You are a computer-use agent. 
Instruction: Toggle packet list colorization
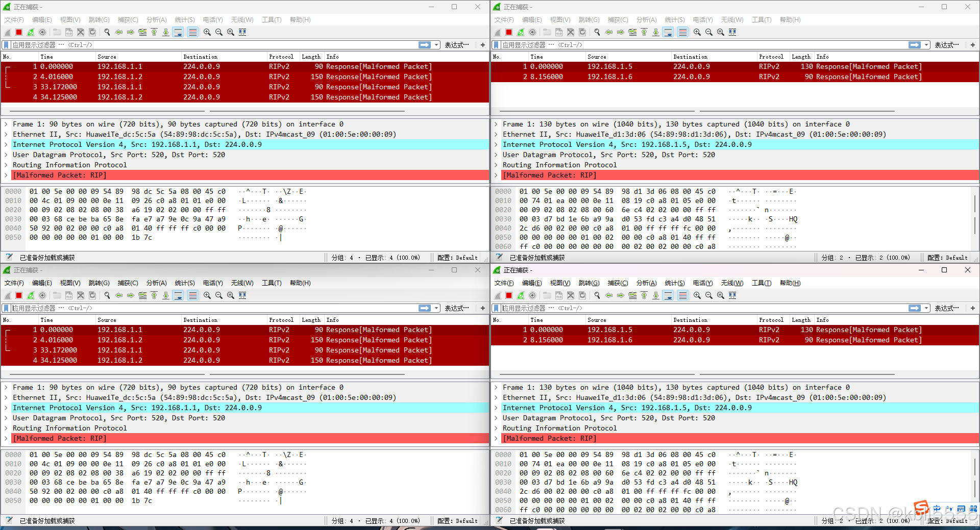point(192,32)
